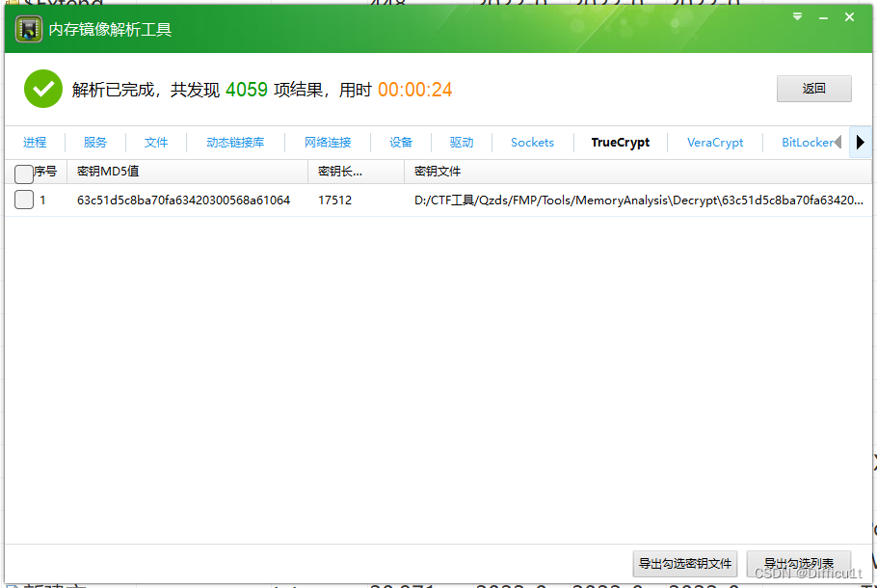Minimize the 内存镜像解析工具 window
Viewport: 877px width, 588px height.
coord(823,18)
